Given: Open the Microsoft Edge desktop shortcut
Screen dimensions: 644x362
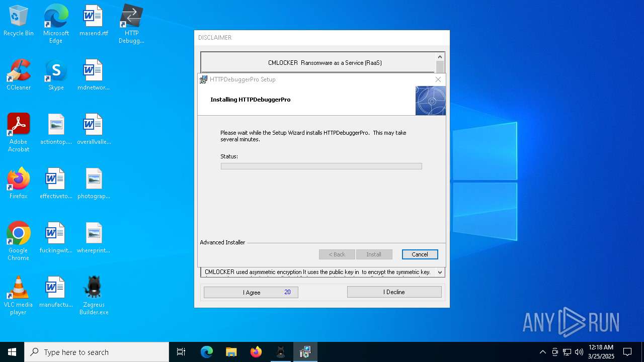Looking at the screenshot, I should (x=56, y=24).
